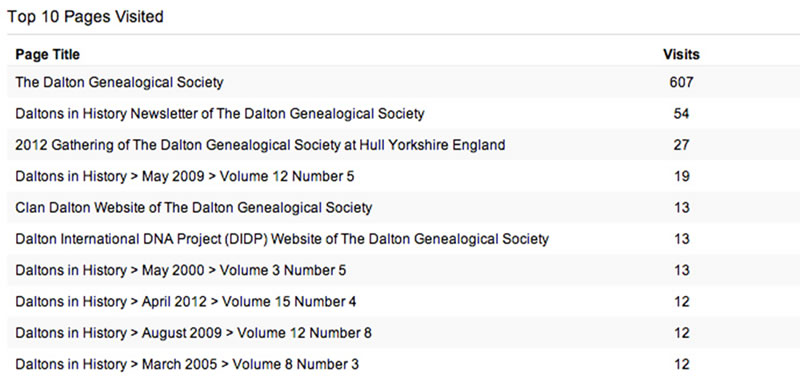
Task: Select 2012 Gathering at Hull Yorkshire England
Action: 260,145
